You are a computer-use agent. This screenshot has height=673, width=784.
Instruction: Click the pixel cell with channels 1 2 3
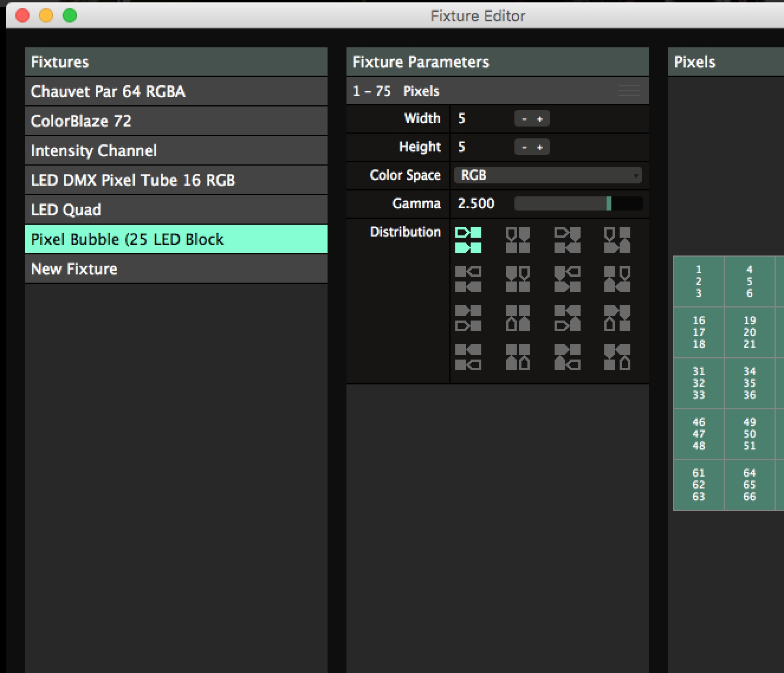[699, 282]
